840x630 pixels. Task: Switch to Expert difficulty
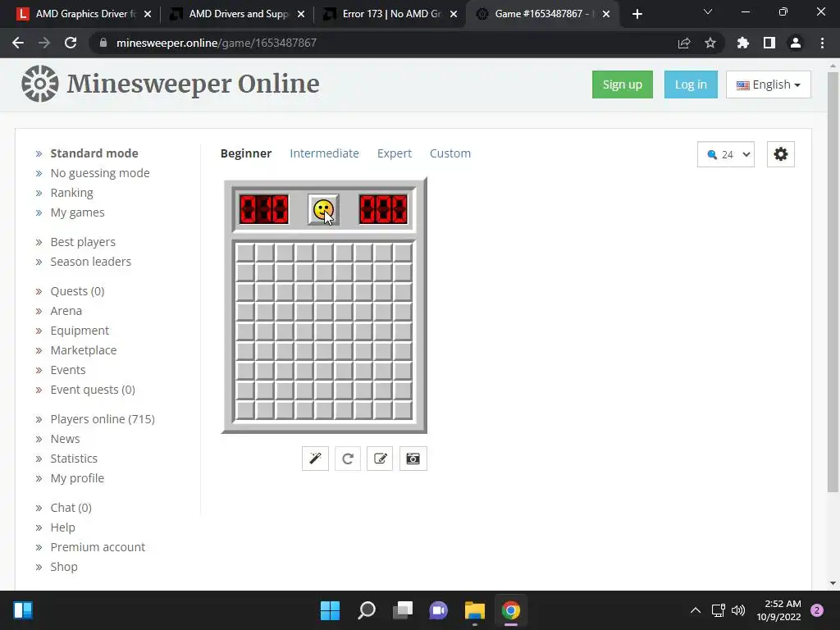pyautogui.click(x=395, y=153)
